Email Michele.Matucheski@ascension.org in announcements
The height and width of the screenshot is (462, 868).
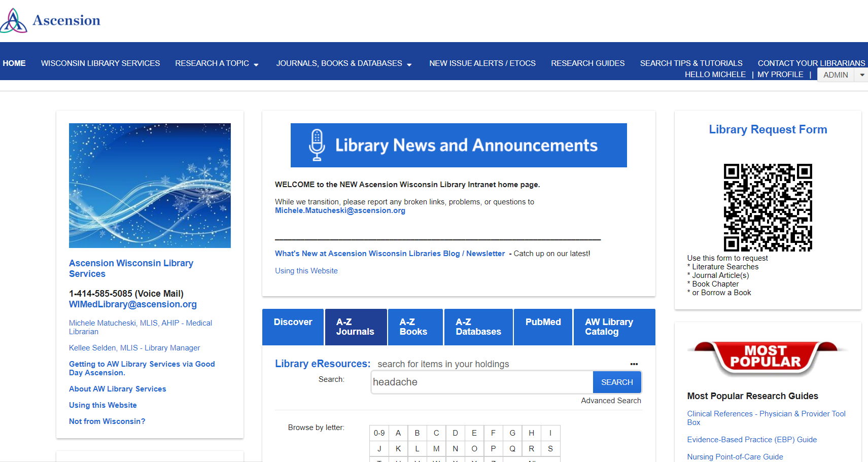(340, 210)
